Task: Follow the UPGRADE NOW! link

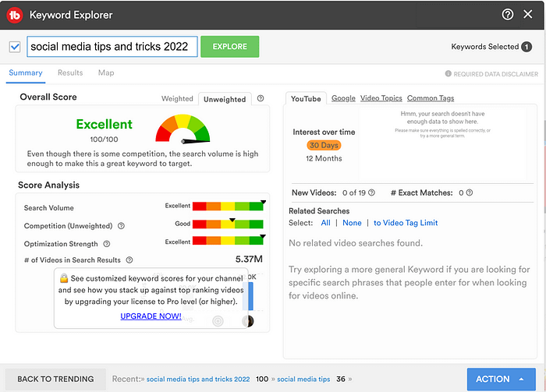Action: (151, 316)
